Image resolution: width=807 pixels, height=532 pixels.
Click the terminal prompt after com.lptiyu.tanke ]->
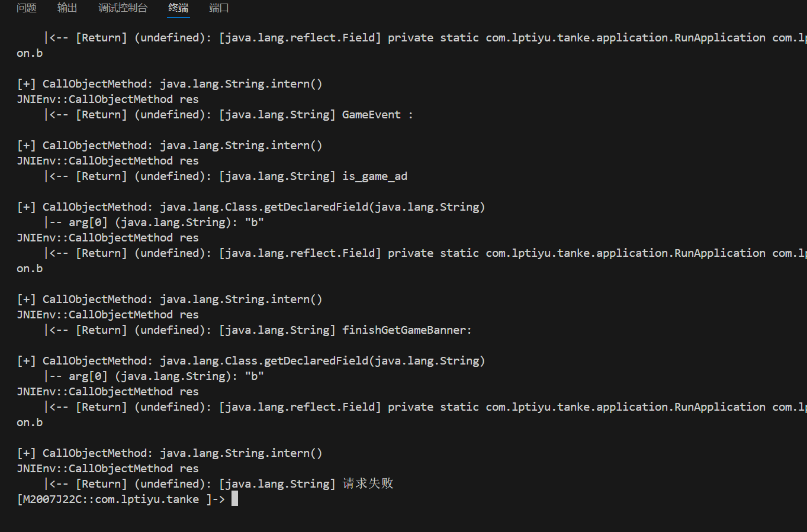click(234, 499)
